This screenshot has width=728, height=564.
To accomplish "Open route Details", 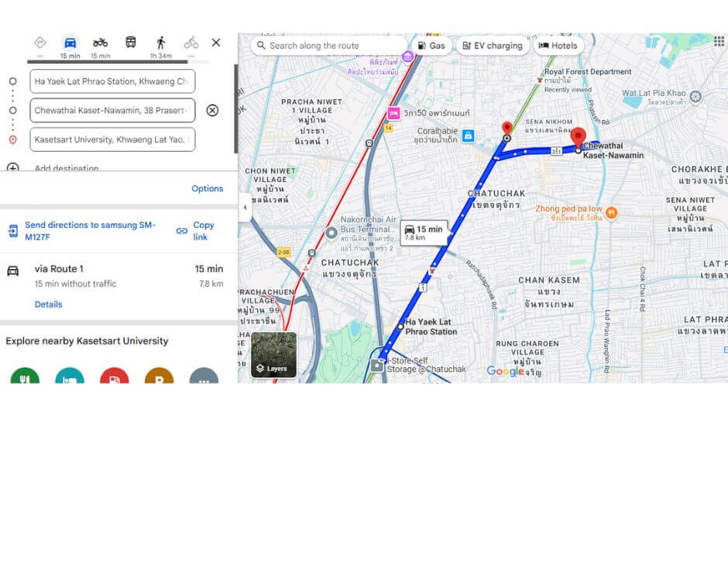I will (x=48, y=304).
